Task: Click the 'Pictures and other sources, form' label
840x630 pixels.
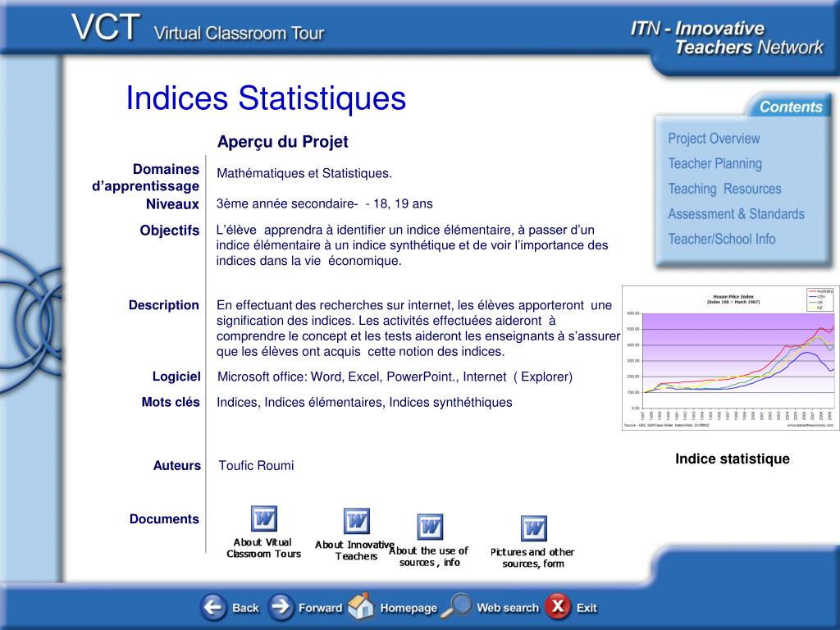Action: coord(532,558)
